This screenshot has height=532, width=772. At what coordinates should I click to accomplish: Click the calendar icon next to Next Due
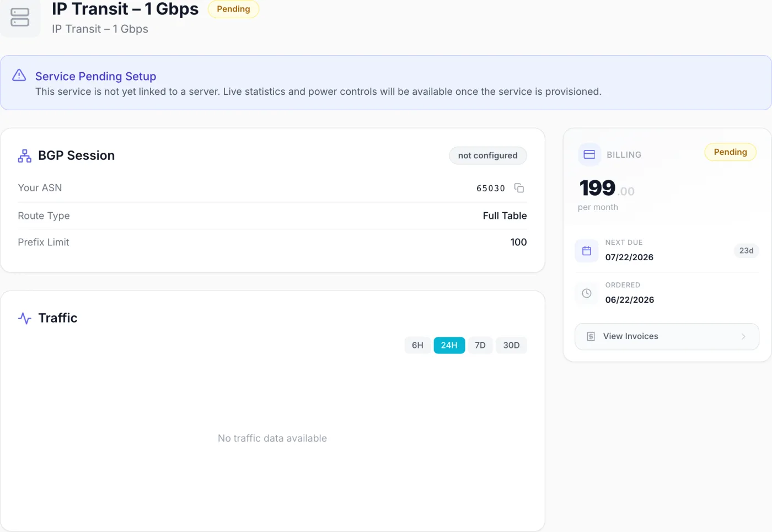tap(587, 251)
